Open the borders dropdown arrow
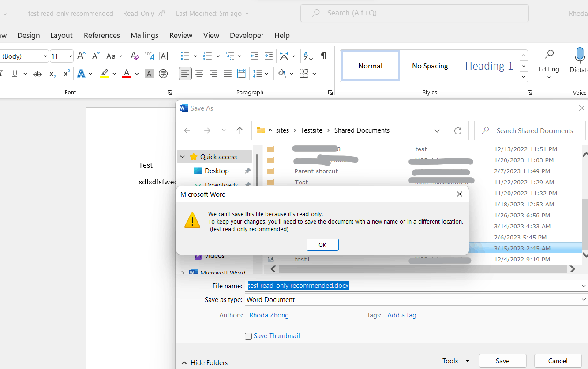The width and height of the screenshot is (588, 369). 314,74
